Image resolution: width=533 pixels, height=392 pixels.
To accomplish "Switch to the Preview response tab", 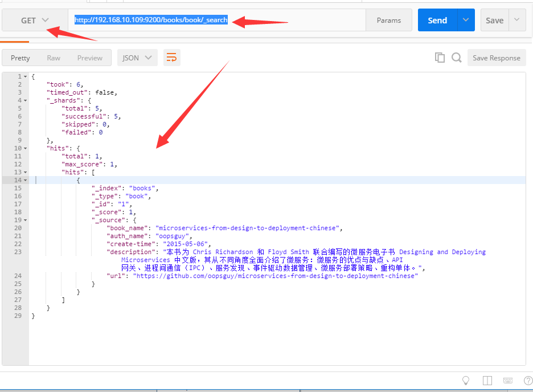I will [90, 58].
